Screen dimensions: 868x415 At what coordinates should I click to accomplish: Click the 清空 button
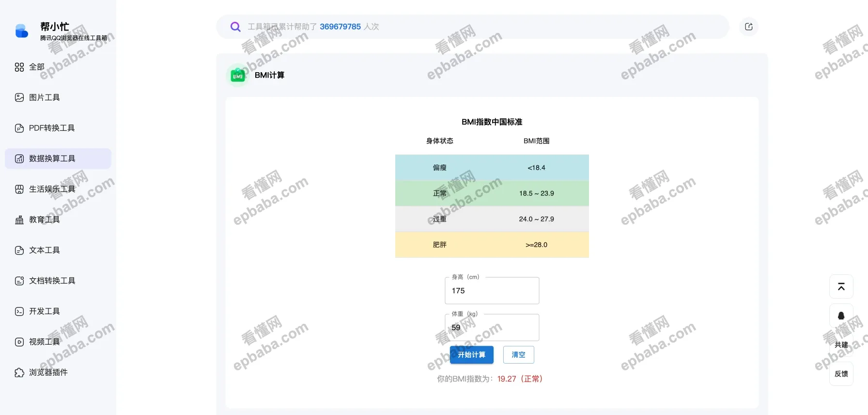(x=519, y=355)
